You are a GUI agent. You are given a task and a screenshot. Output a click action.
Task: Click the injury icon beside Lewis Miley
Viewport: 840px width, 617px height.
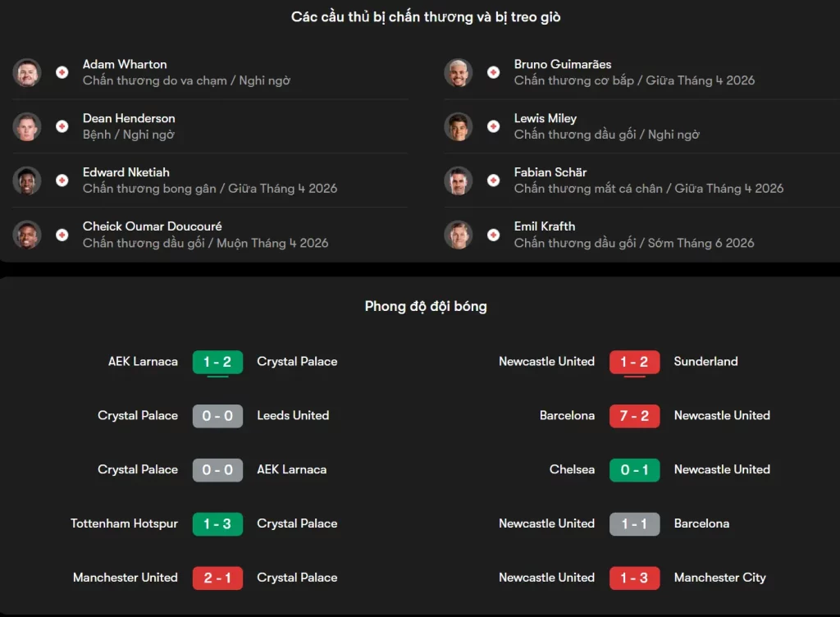coord(493,126)
